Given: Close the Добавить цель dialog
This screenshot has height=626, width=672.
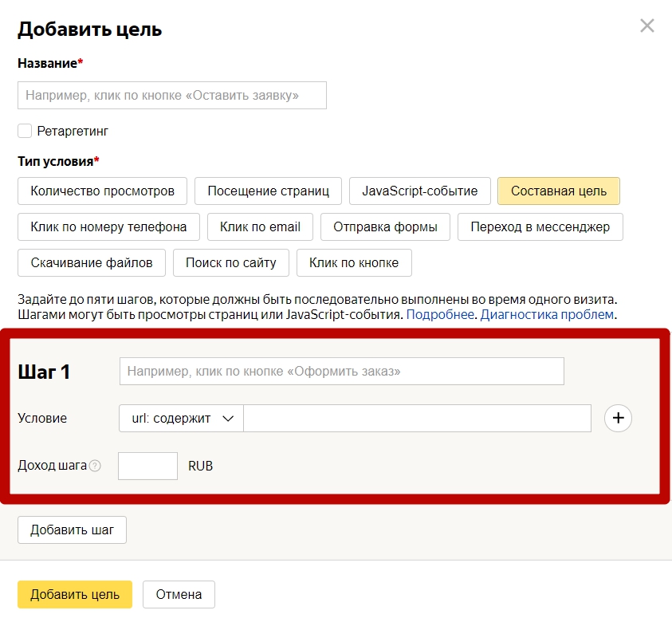Looking at the screenshot, I should 646,26.
